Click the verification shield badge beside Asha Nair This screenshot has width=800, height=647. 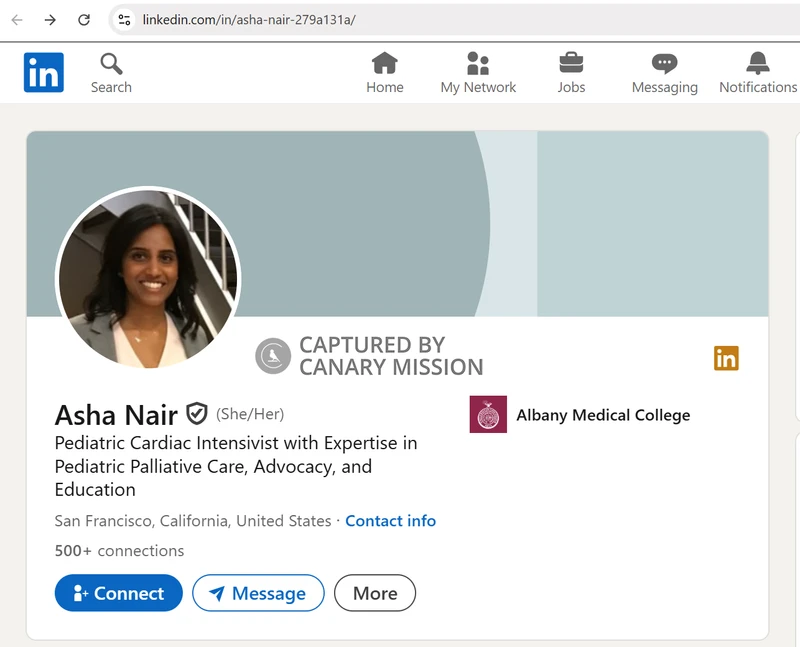(x=196, y=414)
